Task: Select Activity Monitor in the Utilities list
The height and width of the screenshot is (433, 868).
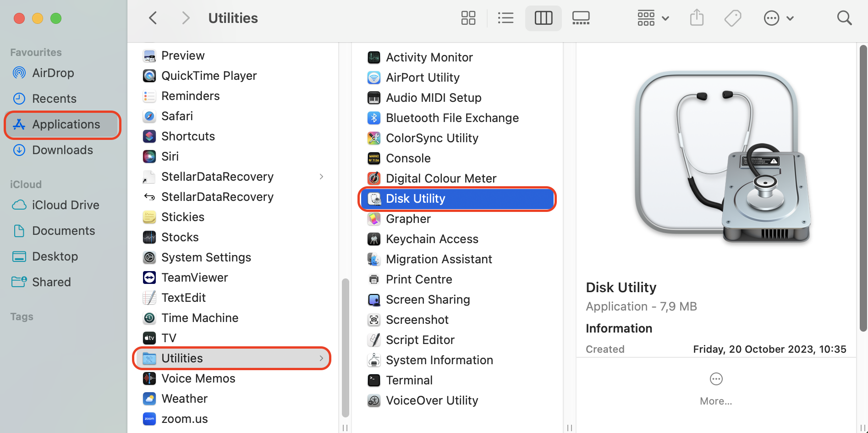Action: [x=429, y=57]
